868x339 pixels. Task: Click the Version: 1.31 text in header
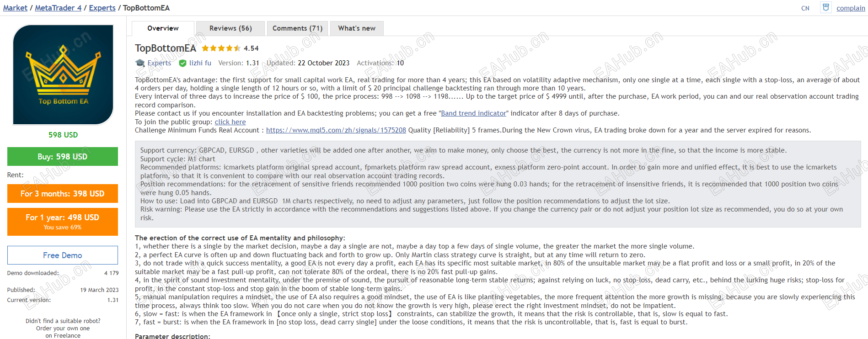[239, 63]
